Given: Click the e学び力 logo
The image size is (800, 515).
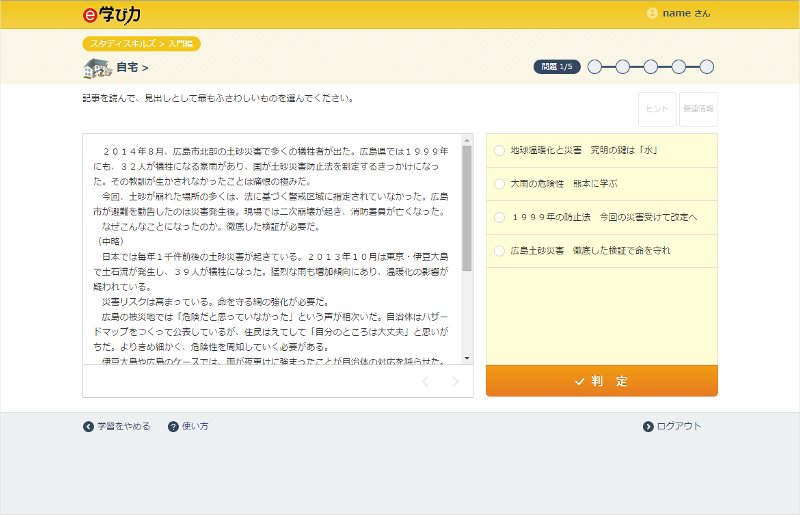Looking at the screenshot, I should click(112, 14).
